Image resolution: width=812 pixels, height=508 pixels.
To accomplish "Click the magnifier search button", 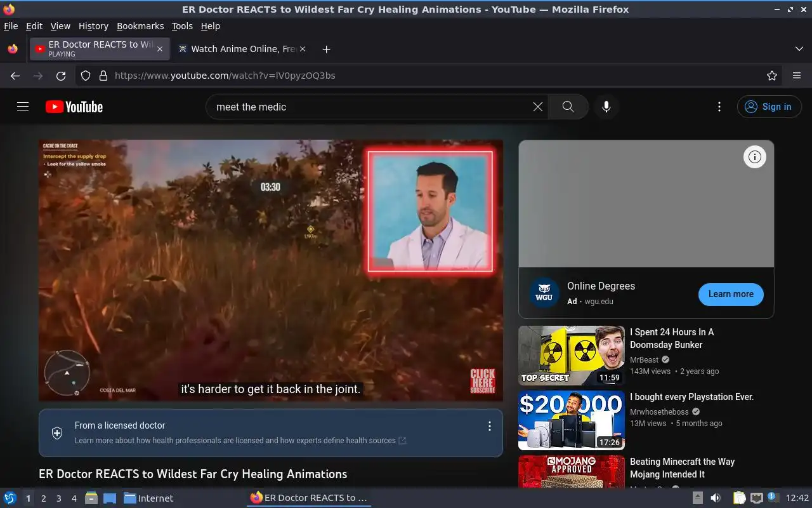I will coord(568,107).
